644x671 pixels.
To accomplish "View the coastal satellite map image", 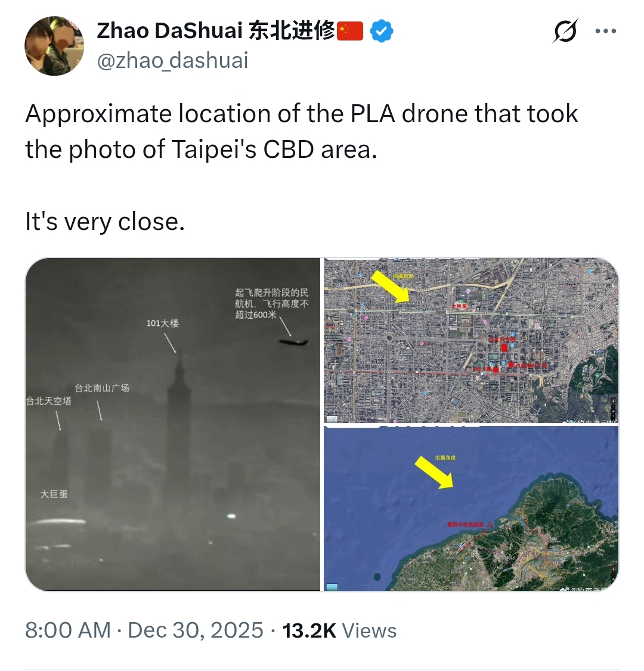I will point(471,509).
